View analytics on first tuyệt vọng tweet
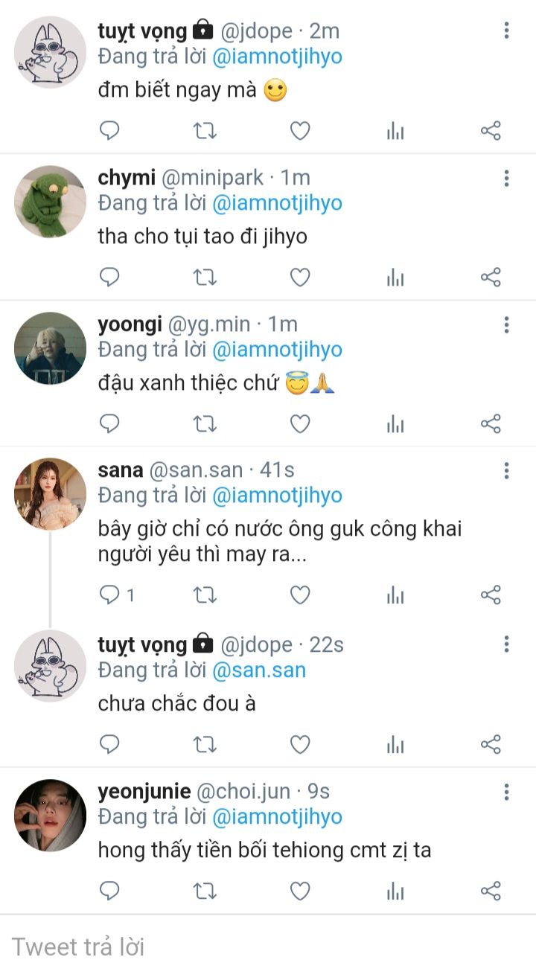This screenshot has height=980, width=536. pos(395,132)
